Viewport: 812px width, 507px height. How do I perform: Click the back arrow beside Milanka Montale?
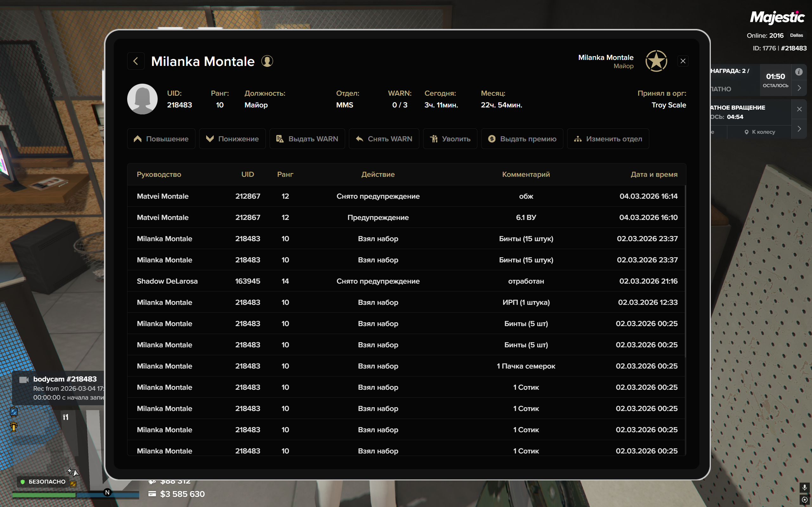[x=135, y=61]
